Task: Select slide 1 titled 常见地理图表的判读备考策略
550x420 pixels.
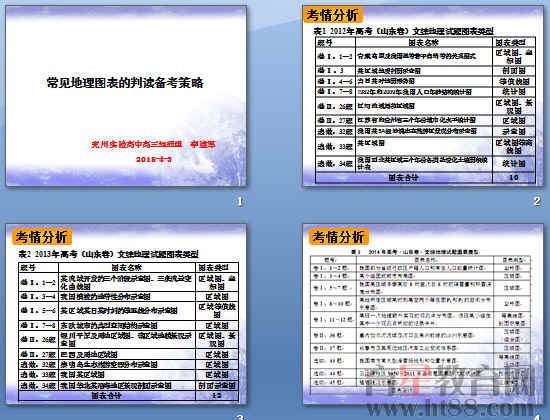Action: click(x=126, y=95)
